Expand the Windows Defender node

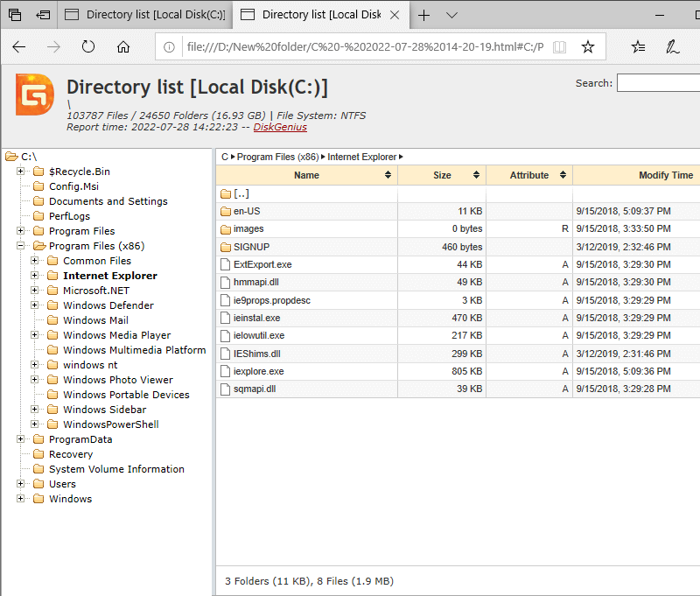tap(34, 305)
